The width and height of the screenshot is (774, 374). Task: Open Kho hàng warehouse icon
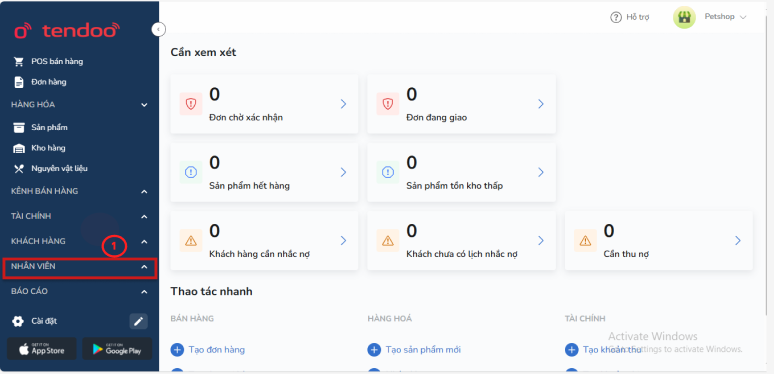coord(19,148)
